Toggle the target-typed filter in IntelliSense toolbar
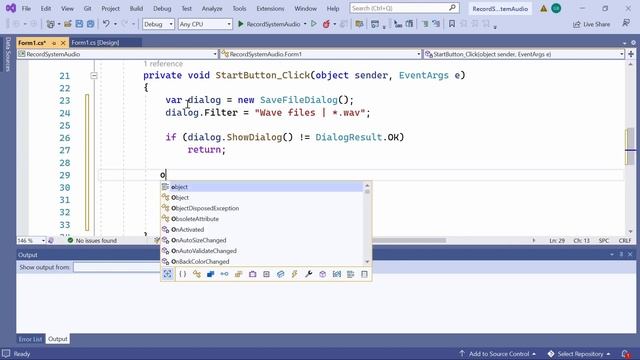This screenshot has width=640, height=360. pyautogui.click(x=168, y=274)
